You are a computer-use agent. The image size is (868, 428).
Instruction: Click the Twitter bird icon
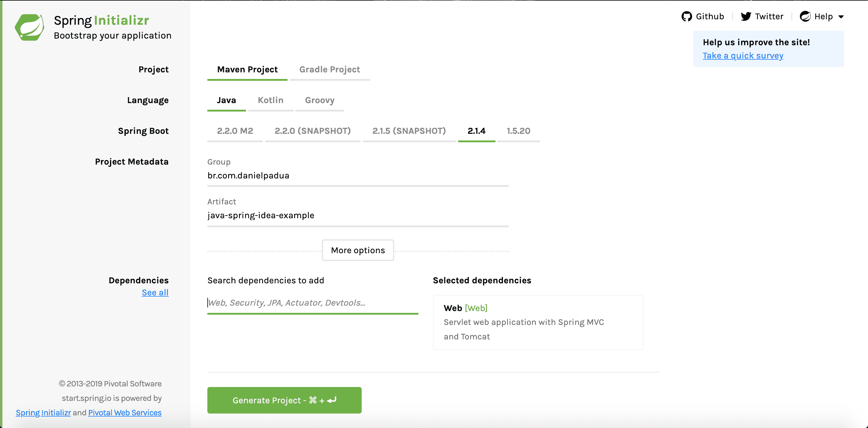click(746, 16)
